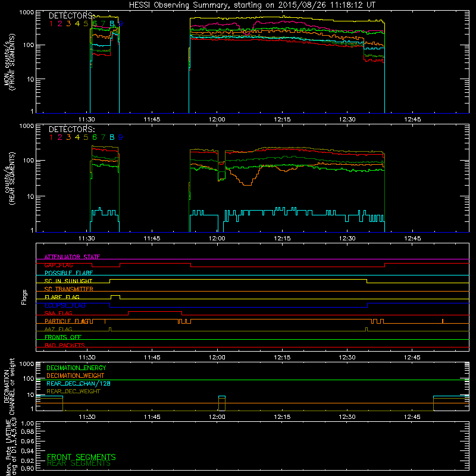Select cyan detector 8 in rear segments legend
The height and width of the screenshot is (476, 476).
pyautogui.click(x=112, y=137)
